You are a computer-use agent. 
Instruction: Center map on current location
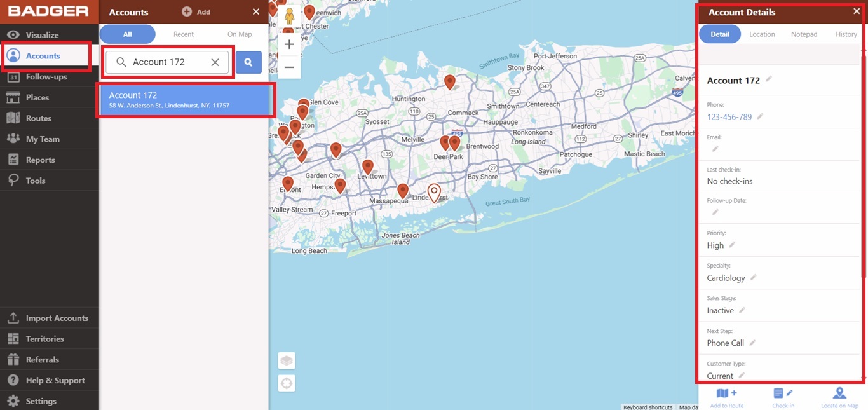[287, 383]
